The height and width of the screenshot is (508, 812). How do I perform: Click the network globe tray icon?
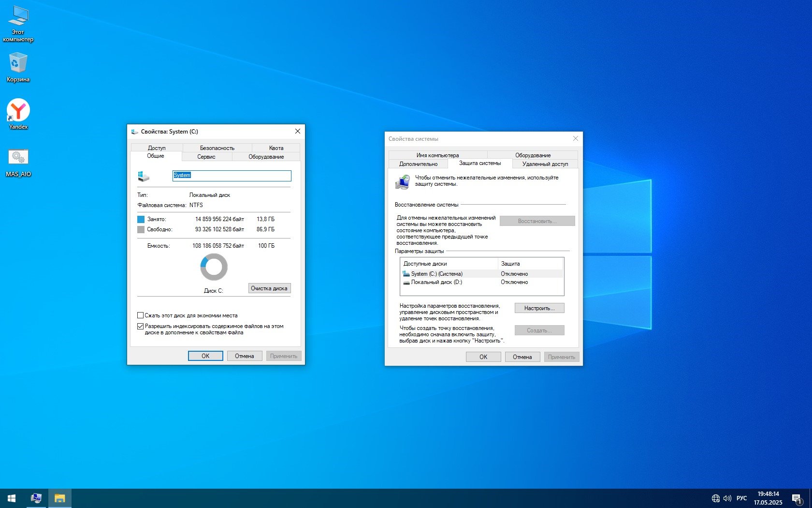pyautogui.click(x=716, y=498)
